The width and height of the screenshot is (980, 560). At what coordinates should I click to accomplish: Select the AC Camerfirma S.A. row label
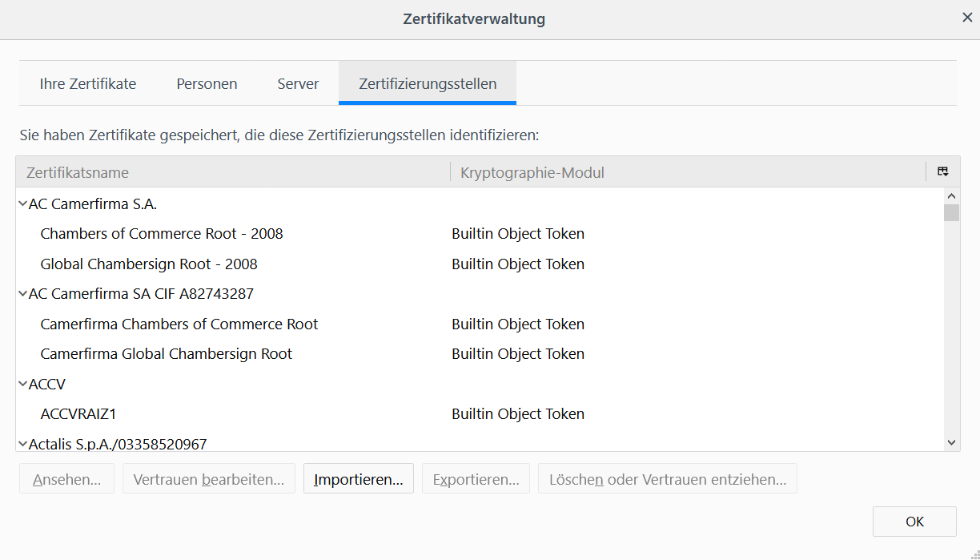[x=93, y=203]
